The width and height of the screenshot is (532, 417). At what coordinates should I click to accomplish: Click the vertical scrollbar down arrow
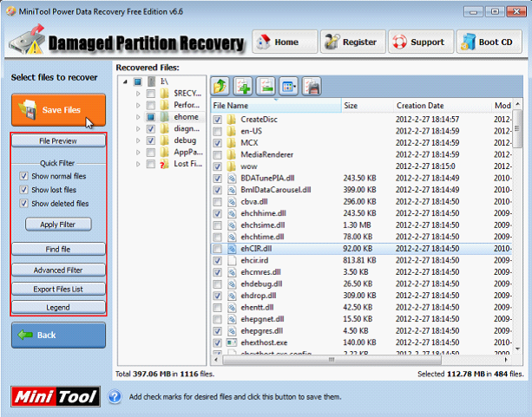(517, 349)
